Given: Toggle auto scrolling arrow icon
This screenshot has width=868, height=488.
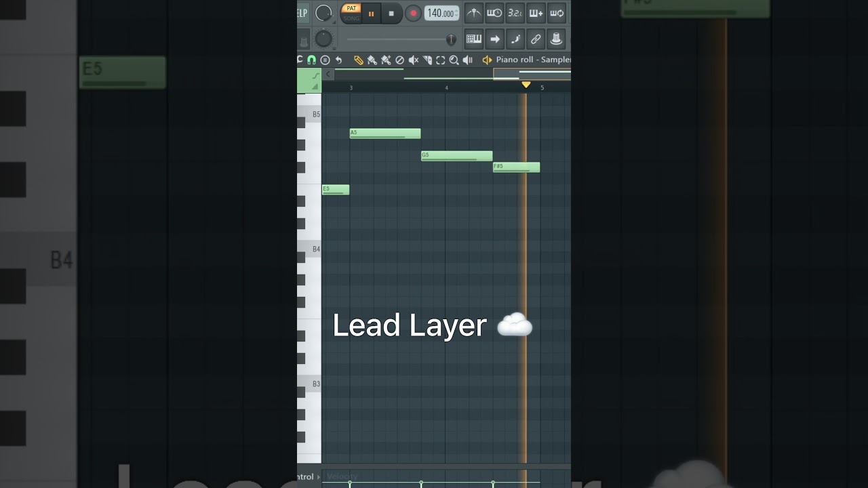Looking at the screenshot, I should tap(494, 39).
